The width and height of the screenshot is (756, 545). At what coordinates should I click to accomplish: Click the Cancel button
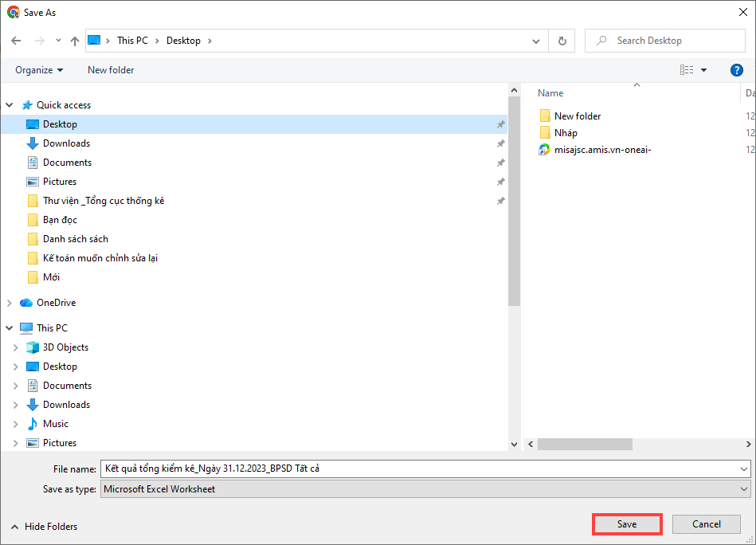(x=706, y=524)
